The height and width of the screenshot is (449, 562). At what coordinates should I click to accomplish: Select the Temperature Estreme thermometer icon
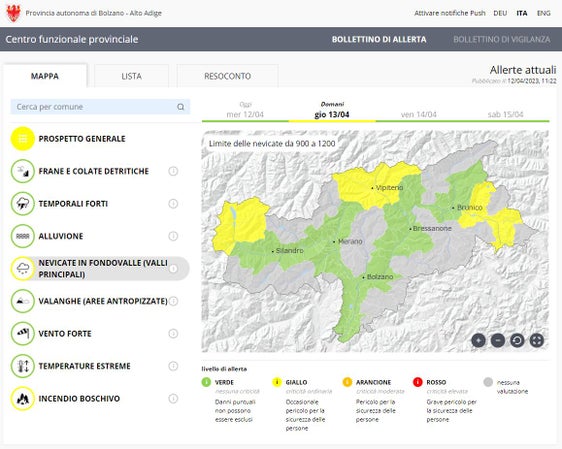[x=23, y=366]
